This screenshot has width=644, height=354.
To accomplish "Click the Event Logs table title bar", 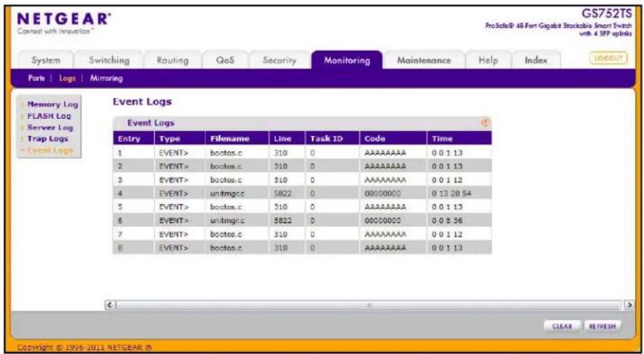I will click(x=302, y=123).
